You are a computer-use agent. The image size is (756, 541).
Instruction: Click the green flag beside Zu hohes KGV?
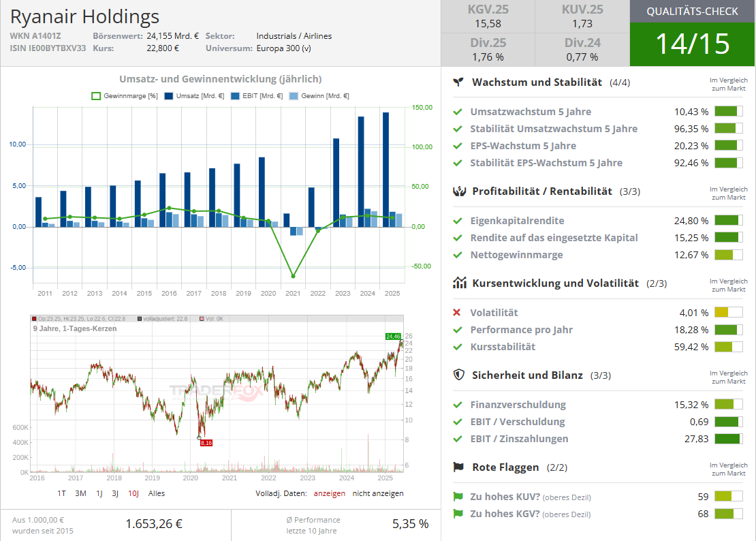point(458,514)
